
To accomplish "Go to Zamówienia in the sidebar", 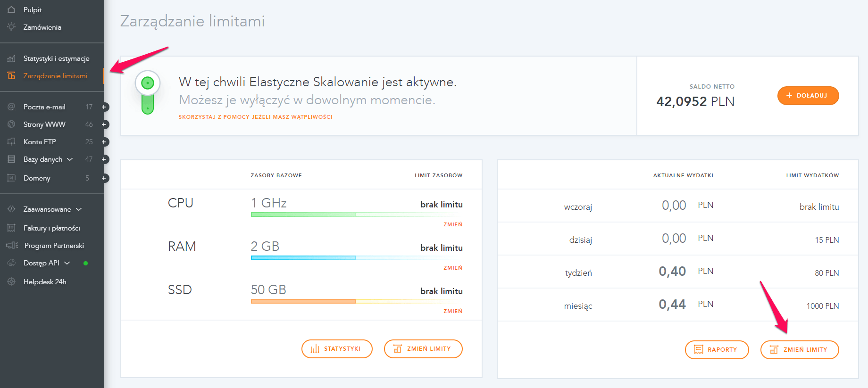I will pos(42,27).
